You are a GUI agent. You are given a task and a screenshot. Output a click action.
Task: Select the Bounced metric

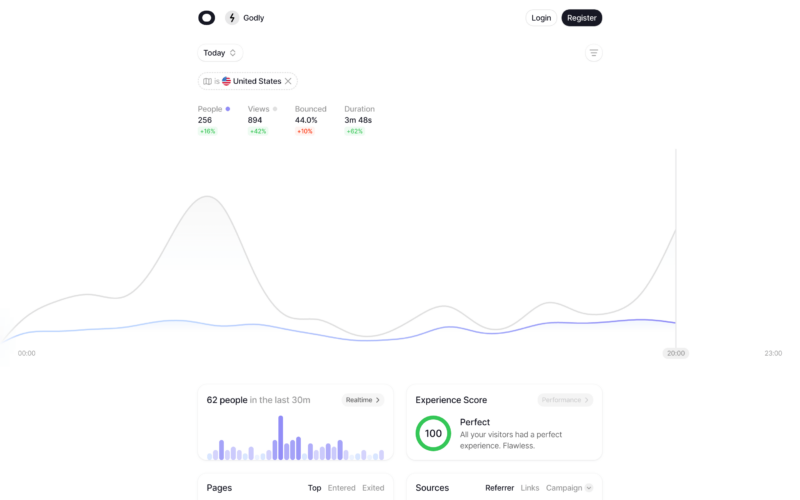[x=310, y=109]
